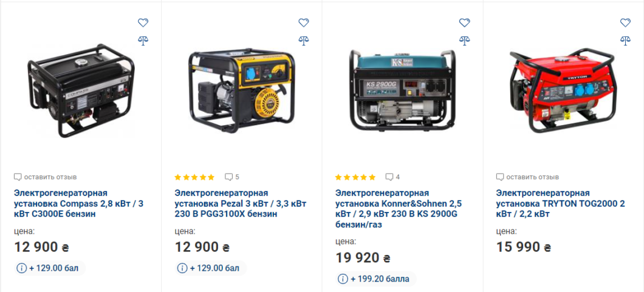Add Compass C3000E generator to favorites
The height and width of the screenshot is (292, 644).
pos(143,23)
